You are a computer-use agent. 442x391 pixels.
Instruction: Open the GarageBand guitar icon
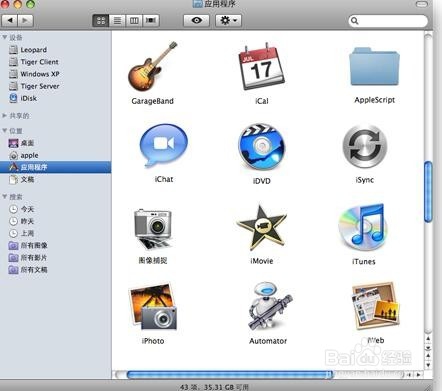153,66
